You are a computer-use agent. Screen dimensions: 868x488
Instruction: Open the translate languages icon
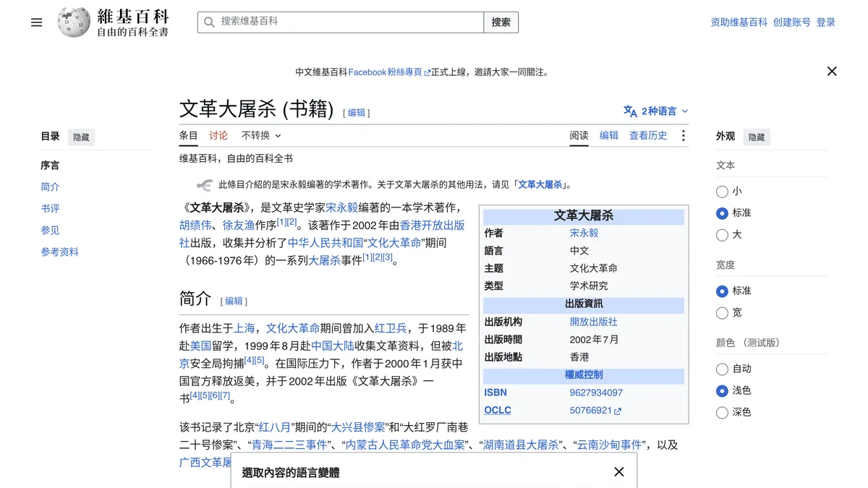click(630, 111)
